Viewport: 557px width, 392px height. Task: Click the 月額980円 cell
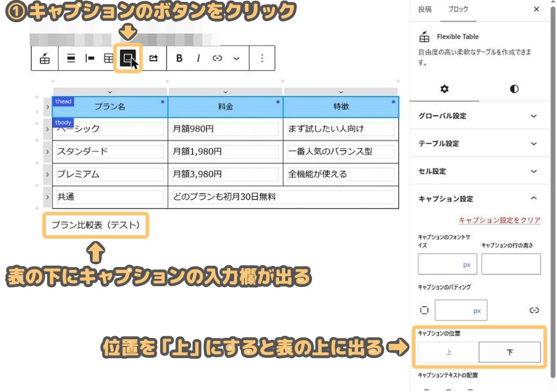[x=226, y=129]
